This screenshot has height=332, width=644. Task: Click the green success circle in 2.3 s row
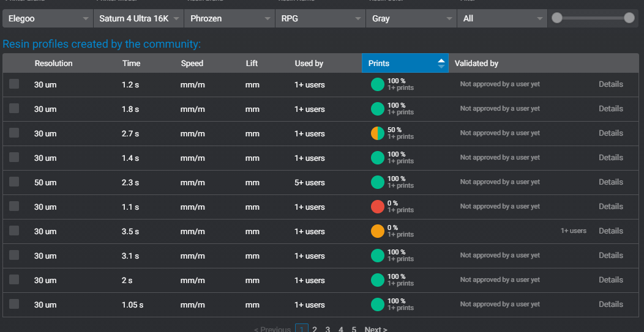[378, 182]
